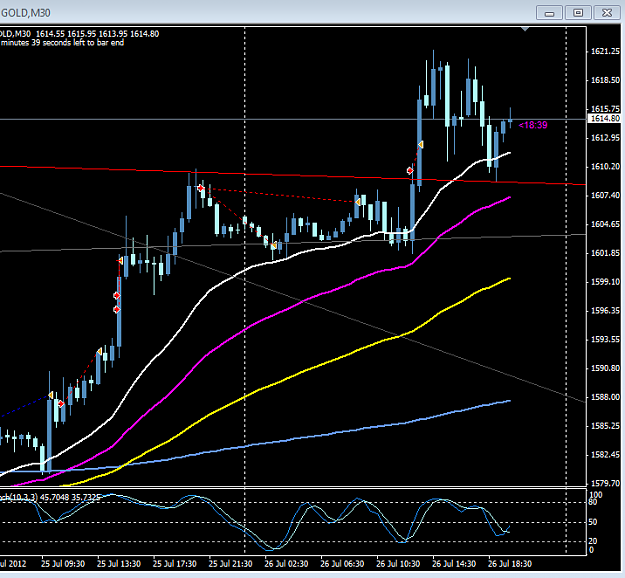The image size is (625, 578).
Task: Click the 1618.50 price axis label
Action: [x=605, y=80]
